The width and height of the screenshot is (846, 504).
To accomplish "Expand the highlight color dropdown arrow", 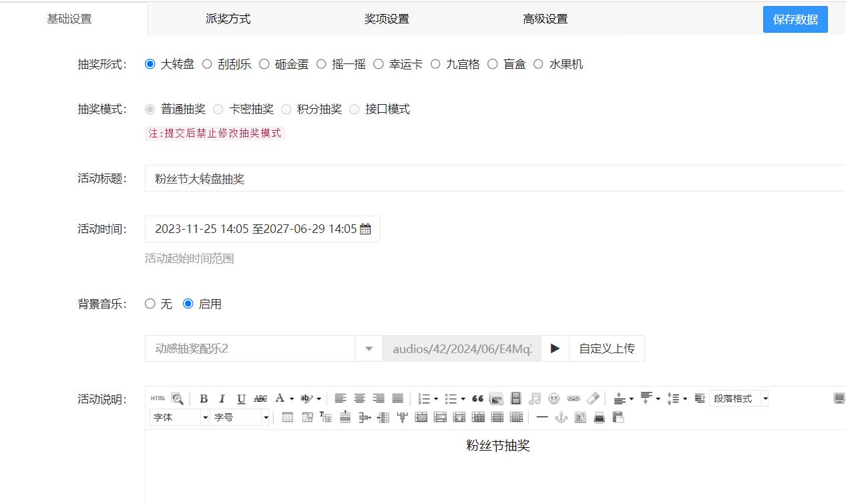I will click(x=319, y=399).
